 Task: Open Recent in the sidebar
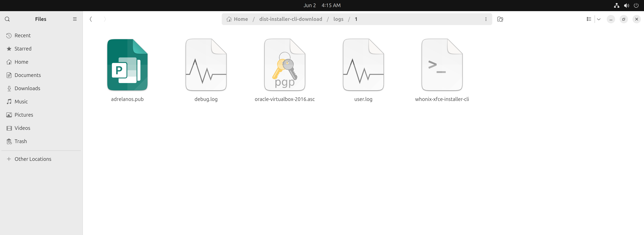pos(41,36)
